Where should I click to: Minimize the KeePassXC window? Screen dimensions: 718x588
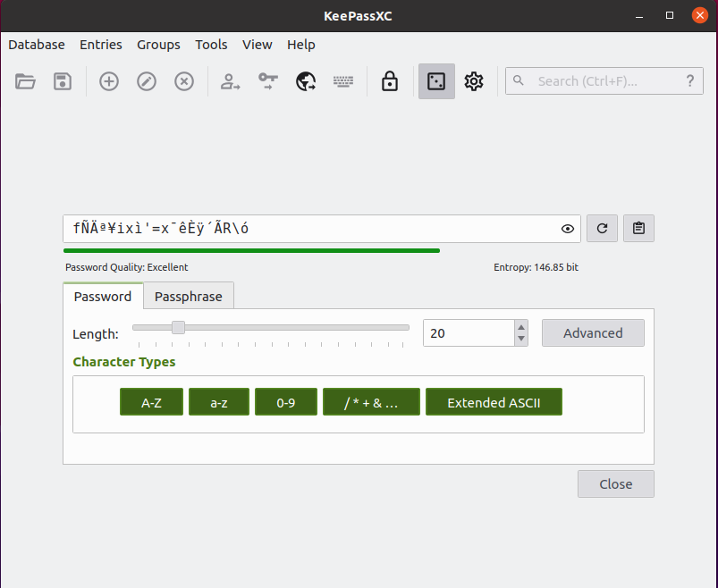[639, 16]
